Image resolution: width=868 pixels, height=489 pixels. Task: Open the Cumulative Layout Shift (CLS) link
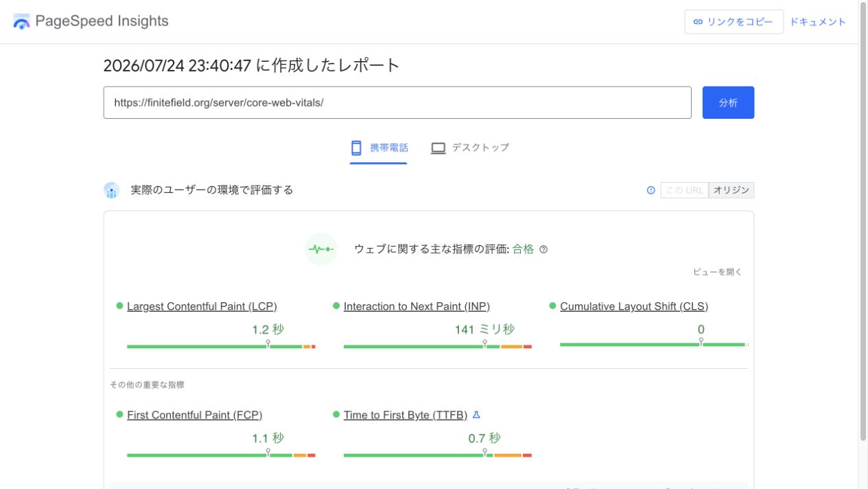click(634, 306)
